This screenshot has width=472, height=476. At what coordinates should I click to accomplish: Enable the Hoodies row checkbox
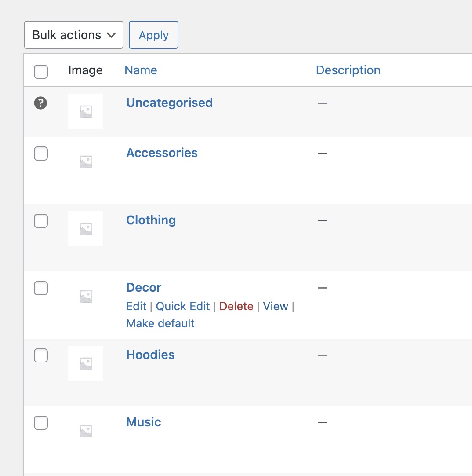(x=41, y=355)
